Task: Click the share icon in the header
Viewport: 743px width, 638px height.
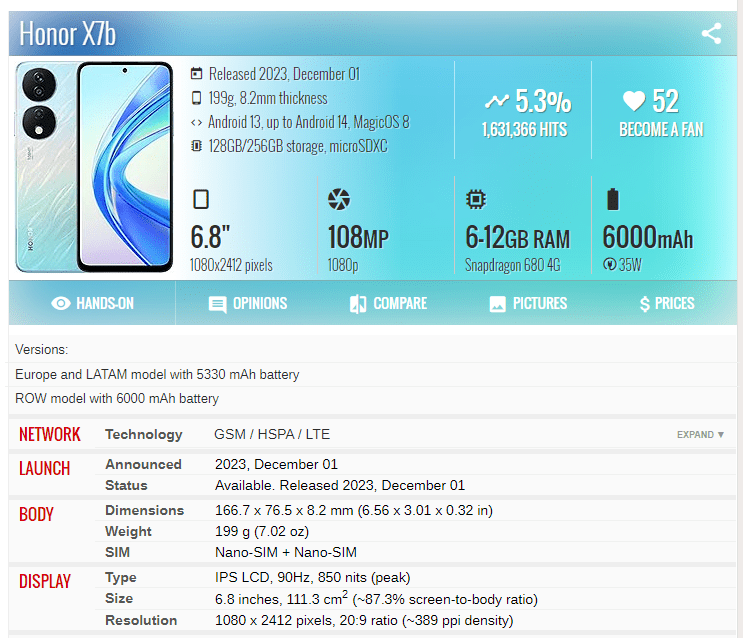Action: 711,34
